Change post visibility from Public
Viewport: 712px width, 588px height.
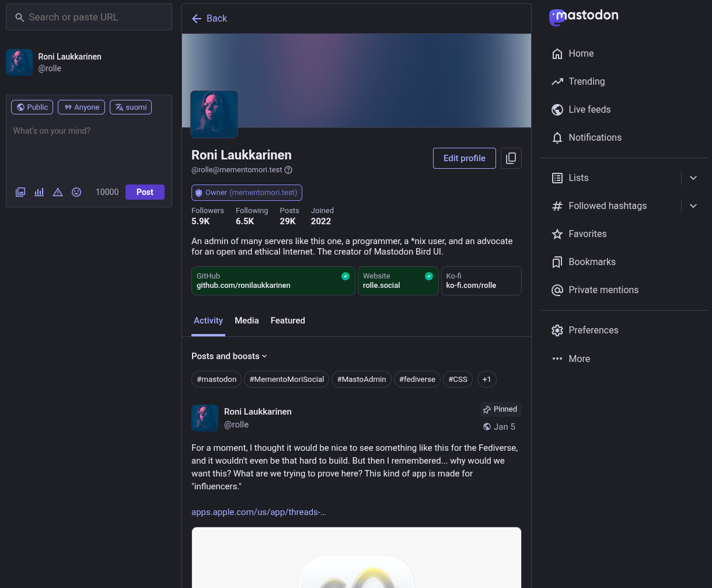click(x=32, y=107)
